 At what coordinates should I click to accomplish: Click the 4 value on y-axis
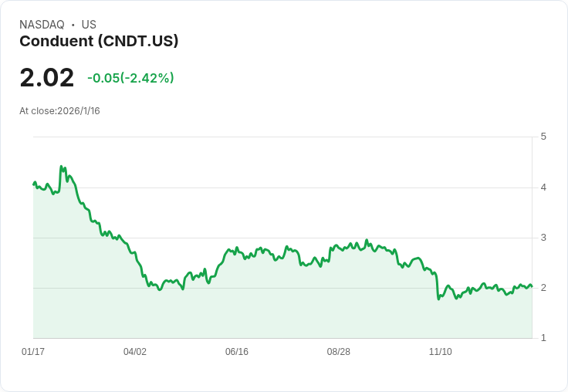click(543, 187)
